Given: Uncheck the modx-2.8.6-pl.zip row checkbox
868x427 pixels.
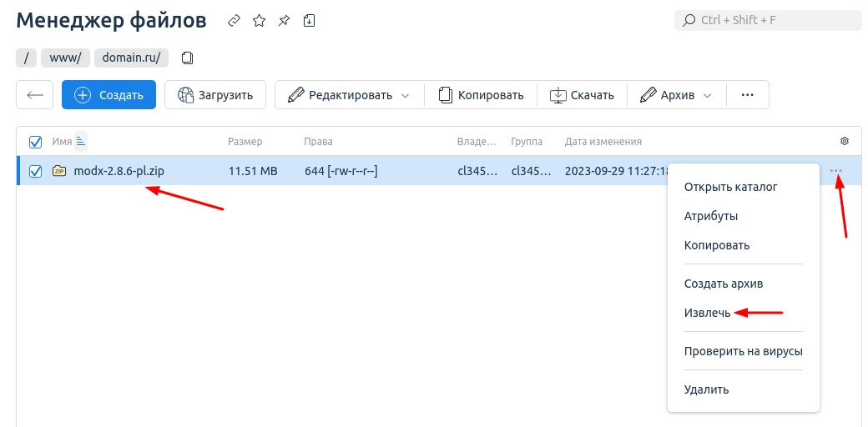Looking at the screenshot, I should [x=35, y=172].
